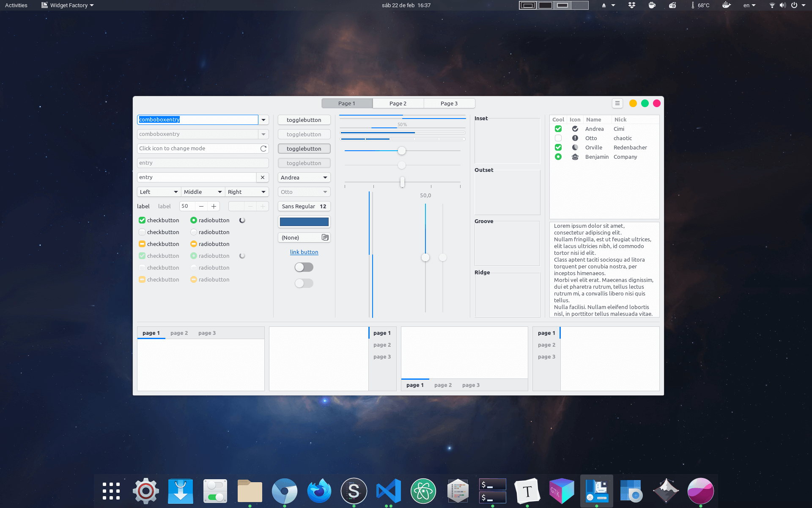This screenshot has height=508, width=812.
Task: Clear the entry with the X icon
Action: (263, 177)
